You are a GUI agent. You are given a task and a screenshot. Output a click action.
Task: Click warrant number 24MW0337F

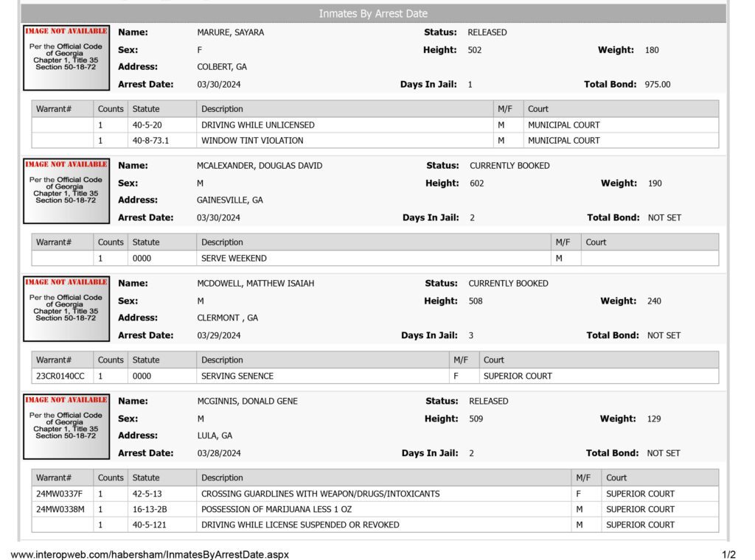click(x=59, y=494)
